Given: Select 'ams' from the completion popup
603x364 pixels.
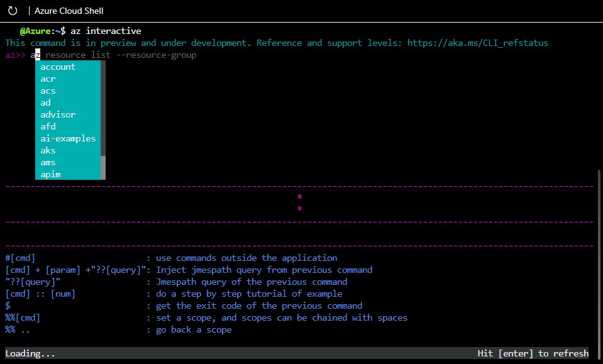Looking at the screenshot, I should point(48,162).
